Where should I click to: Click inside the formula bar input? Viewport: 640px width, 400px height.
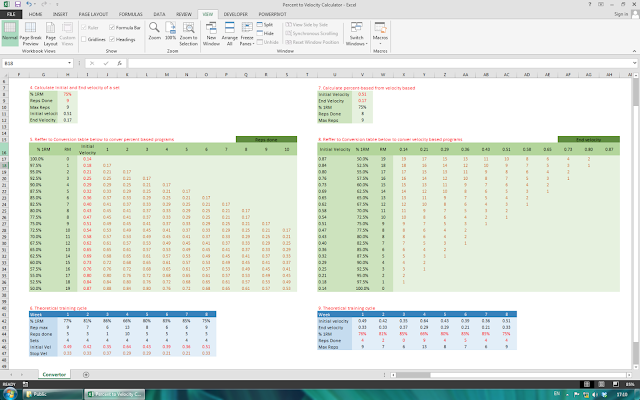tap(380, 63)
